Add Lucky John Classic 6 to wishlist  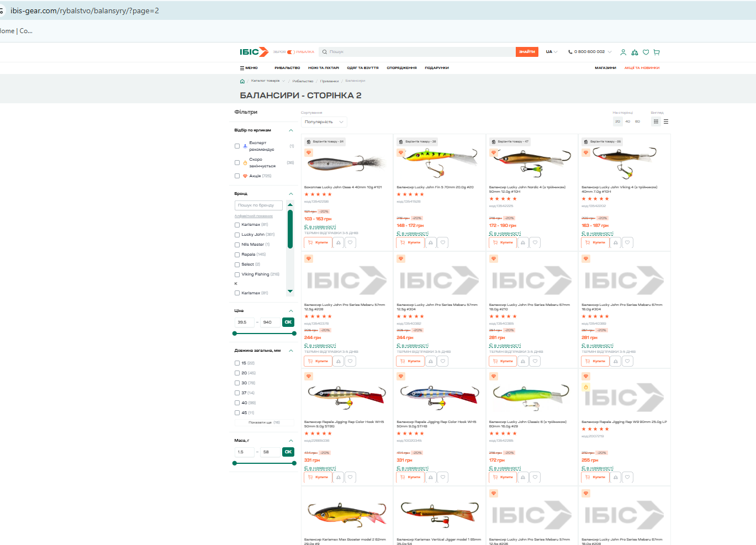coord(535,477)
